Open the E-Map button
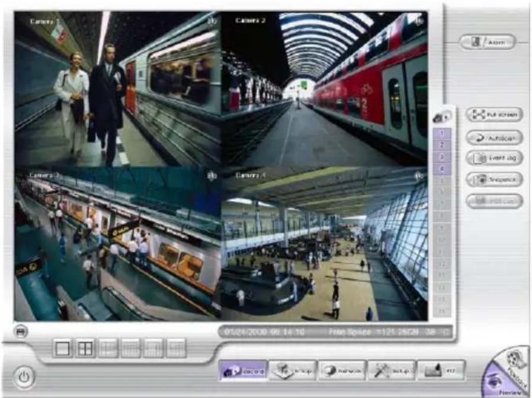 (293, 371)
